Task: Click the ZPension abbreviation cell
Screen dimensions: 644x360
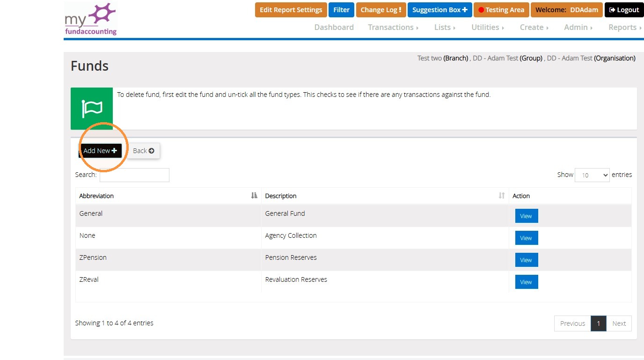Action: [168, 260]
